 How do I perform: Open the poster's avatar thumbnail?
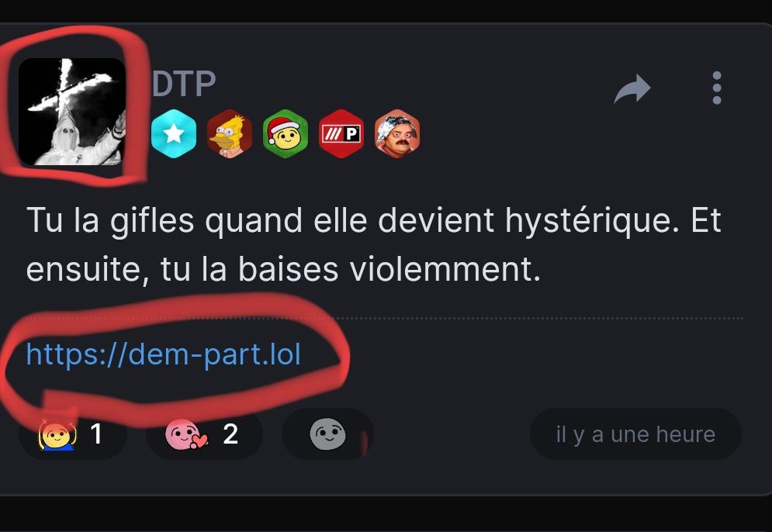pyautogui.click(x=72, y=112)
